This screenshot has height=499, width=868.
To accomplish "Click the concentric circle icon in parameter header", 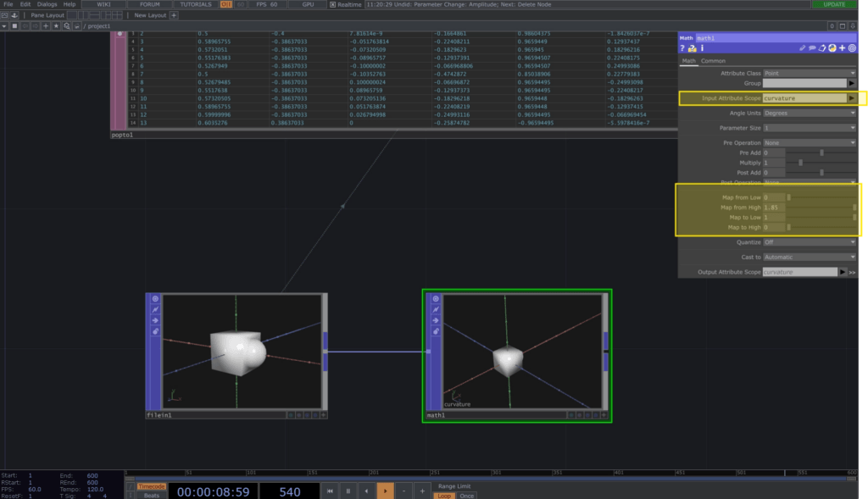I will [x=852, y=48].
